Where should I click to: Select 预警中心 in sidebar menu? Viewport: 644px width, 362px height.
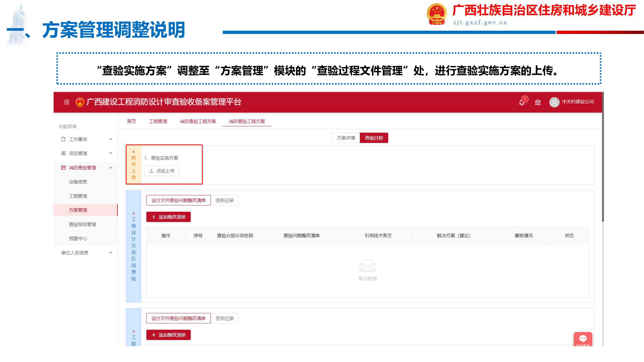click(78, 239)
